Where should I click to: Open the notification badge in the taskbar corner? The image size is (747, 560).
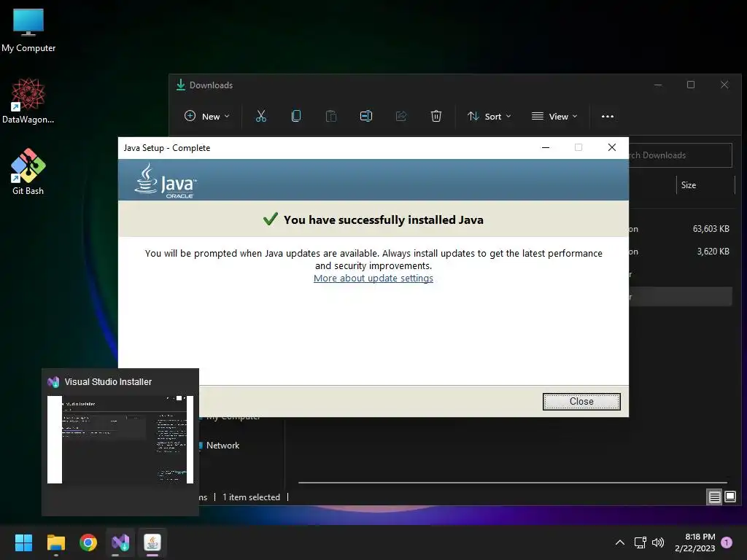tap(727, 542)
